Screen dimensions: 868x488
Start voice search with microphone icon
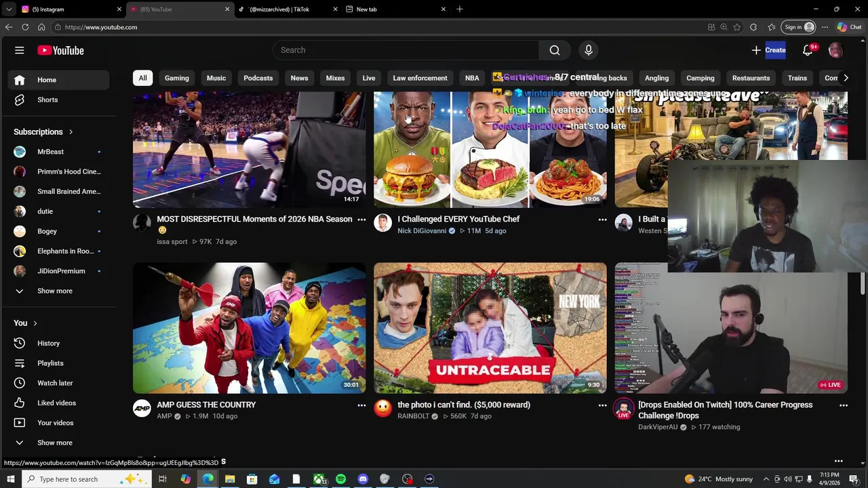coord(589,50)
